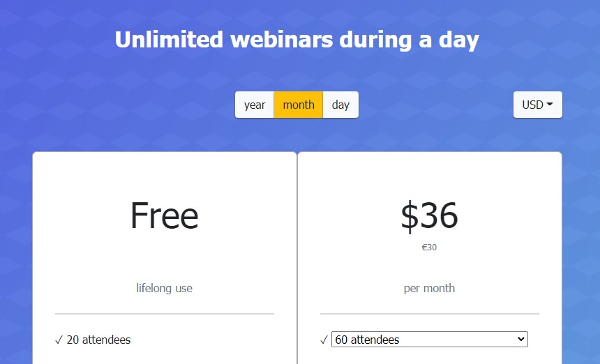
Task: Select the month billing option
Action: pyautogui.click(x=299, y=105)
